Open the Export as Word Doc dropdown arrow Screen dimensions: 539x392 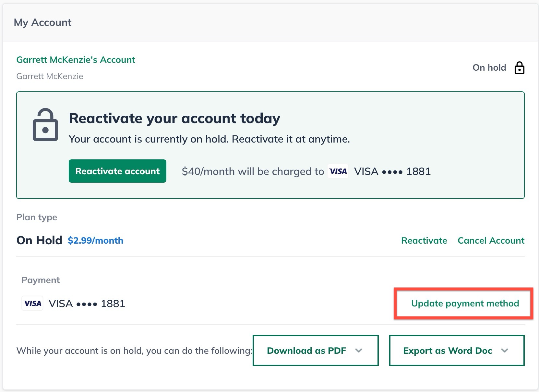click(x=504, y=351)
